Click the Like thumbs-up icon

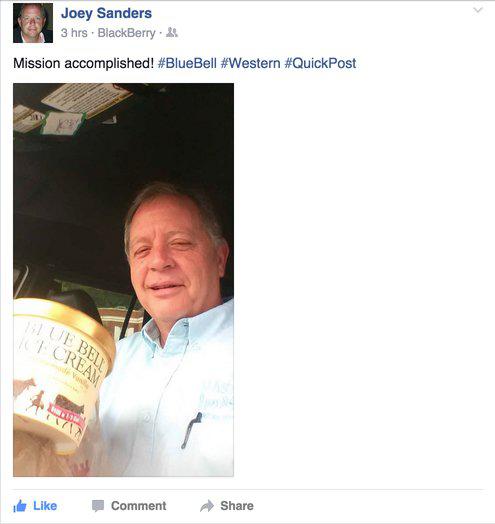coord(20,506)
